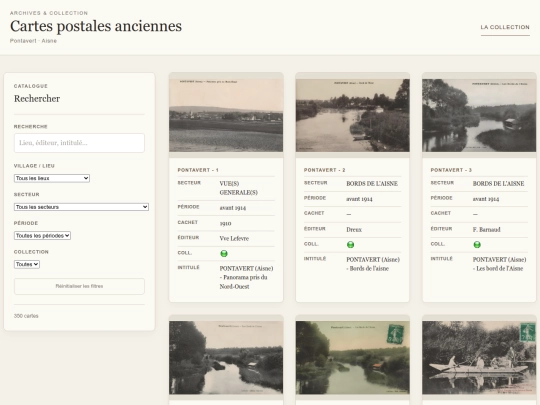The image size is (540, 405).
Task: Click editor name 'Vve Lefevre'
Action: 234,238
